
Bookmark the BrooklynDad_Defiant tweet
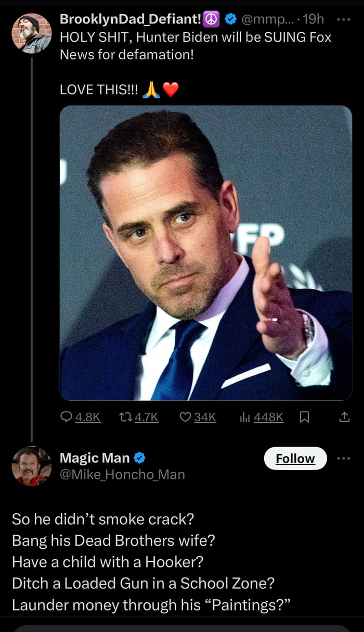(x=305, y=417)
